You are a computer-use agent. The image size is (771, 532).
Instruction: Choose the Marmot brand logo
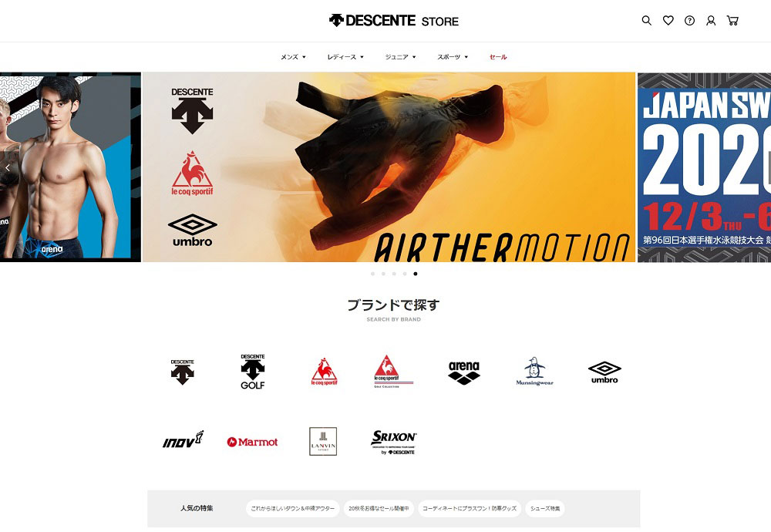[x=252, y=442]
